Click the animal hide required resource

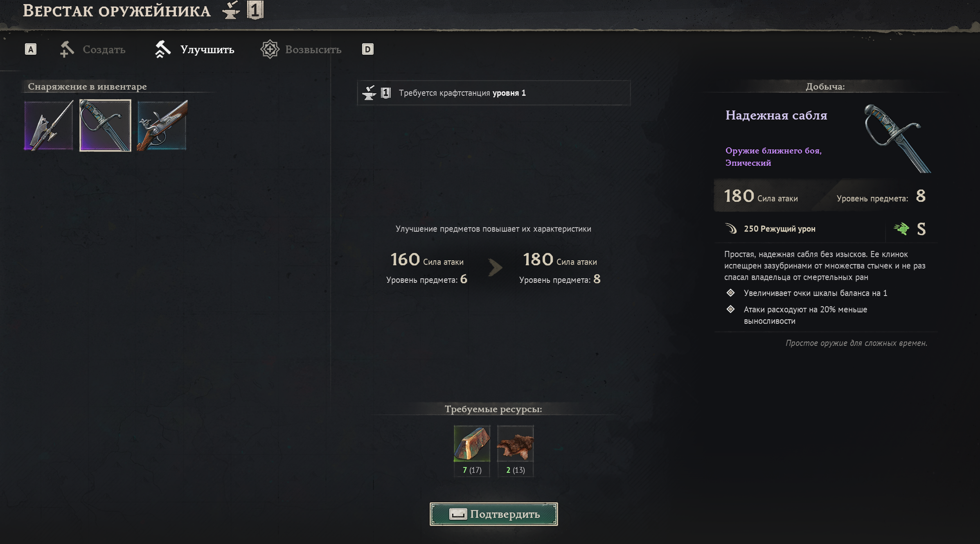(515, 444)
